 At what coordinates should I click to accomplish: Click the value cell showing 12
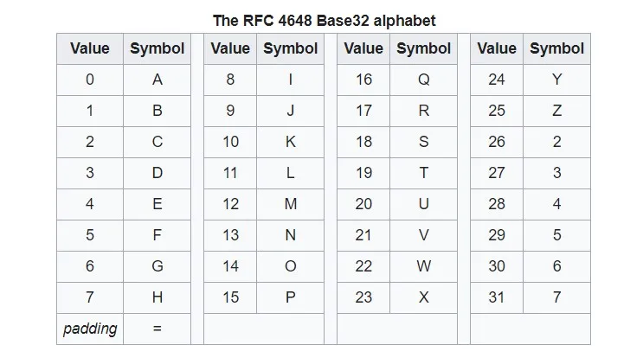pos(230,204)
